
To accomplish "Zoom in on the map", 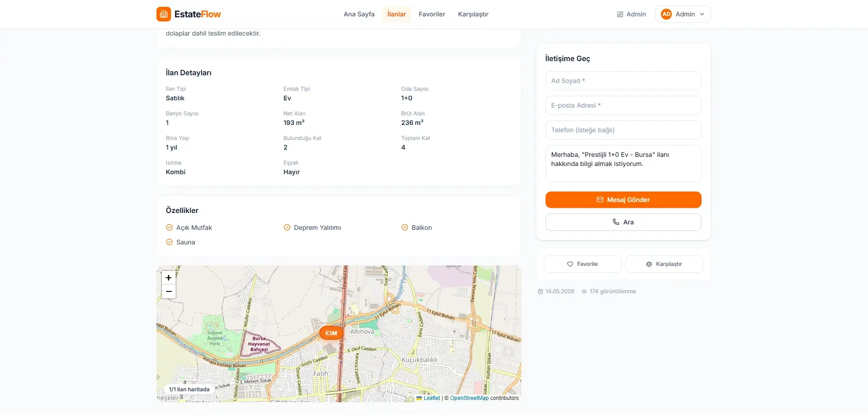I will 169,277.
